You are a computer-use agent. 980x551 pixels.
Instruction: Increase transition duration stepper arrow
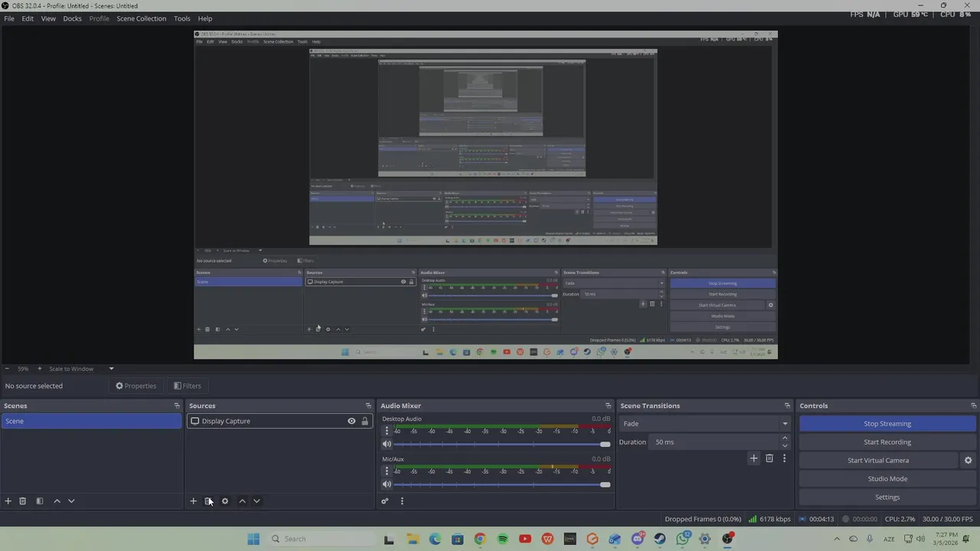[785, 439]
